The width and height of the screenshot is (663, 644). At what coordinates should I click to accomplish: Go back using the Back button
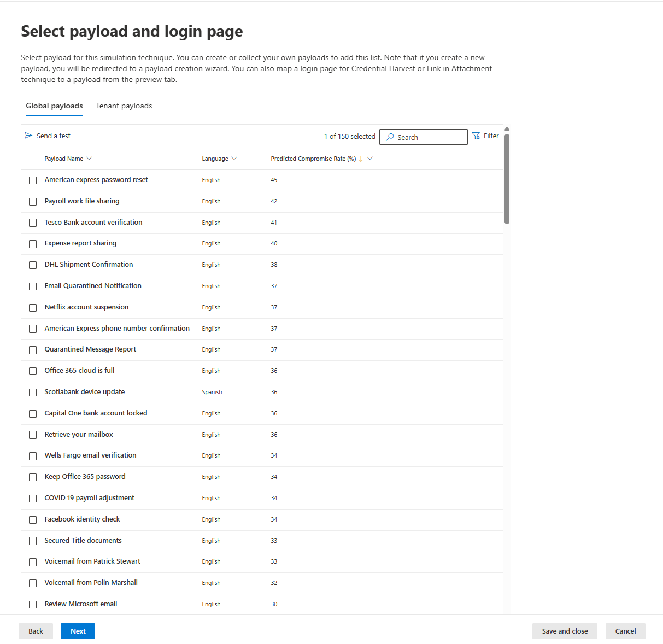36,631
